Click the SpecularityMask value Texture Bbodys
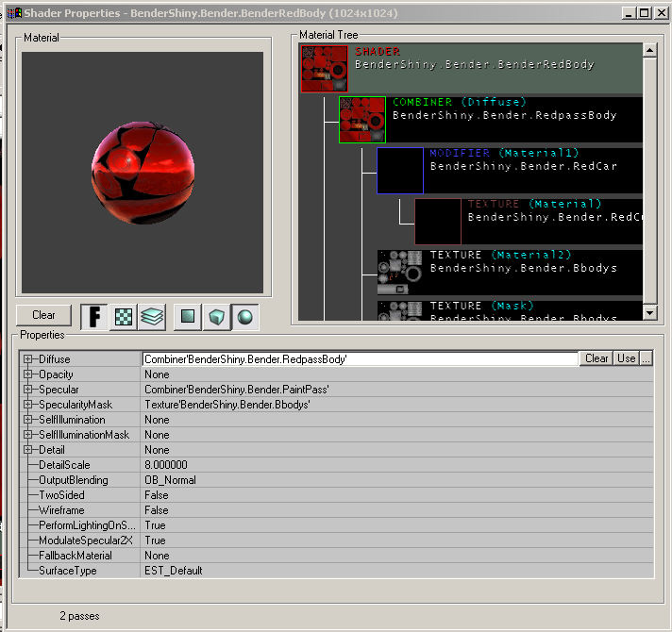Screen dimensions: 672x632 tap(227, 405)
